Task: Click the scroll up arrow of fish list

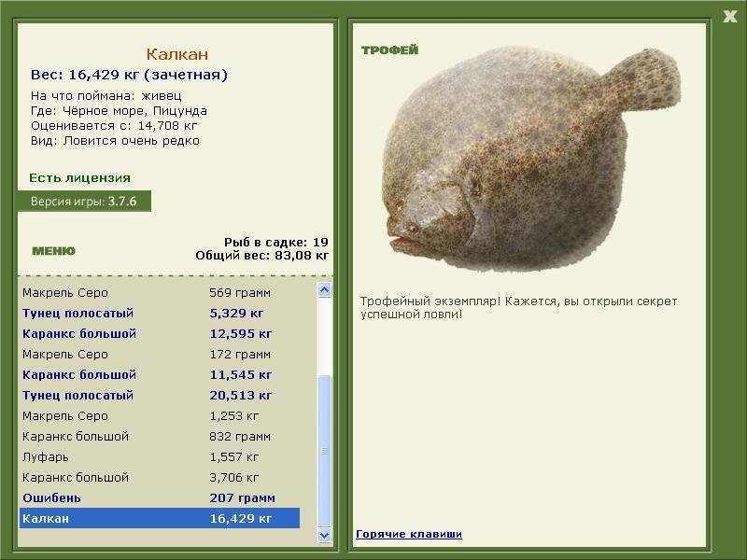Action: point(324,290)
